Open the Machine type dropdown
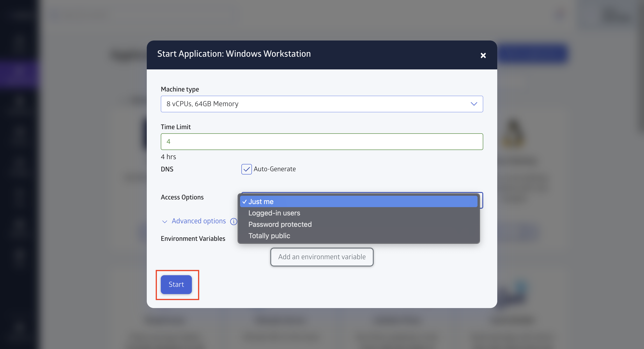 click(322, 104)
